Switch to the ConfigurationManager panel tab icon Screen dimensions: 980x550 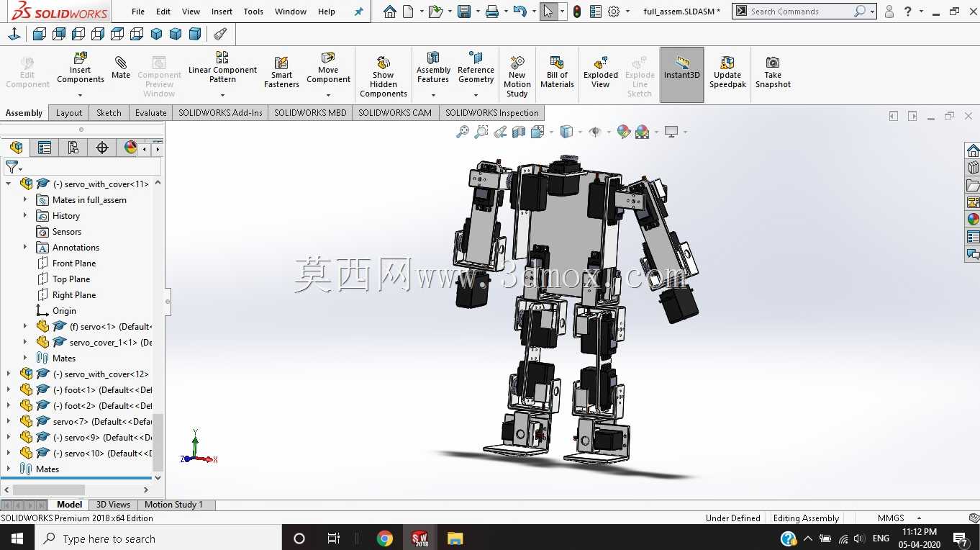73,148
